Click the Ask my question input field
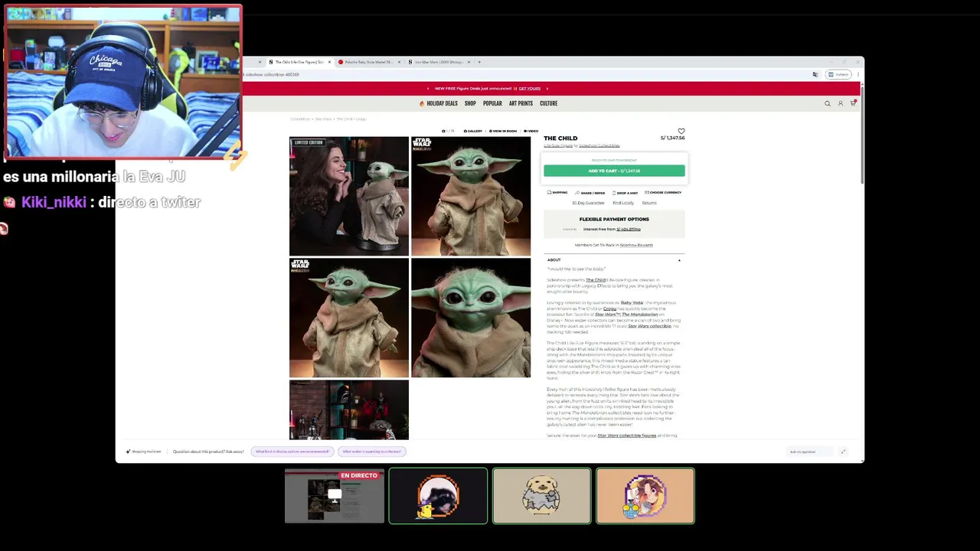 (x=810, y=452)
